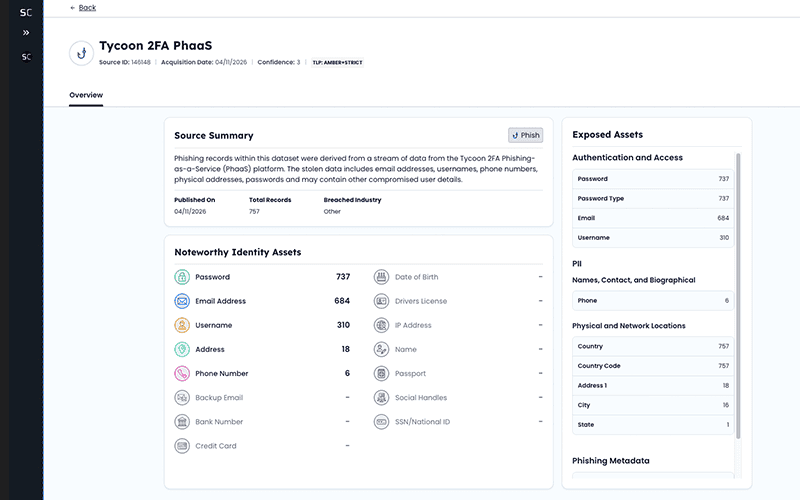Select the Country Code row

[x=653, y=366]
